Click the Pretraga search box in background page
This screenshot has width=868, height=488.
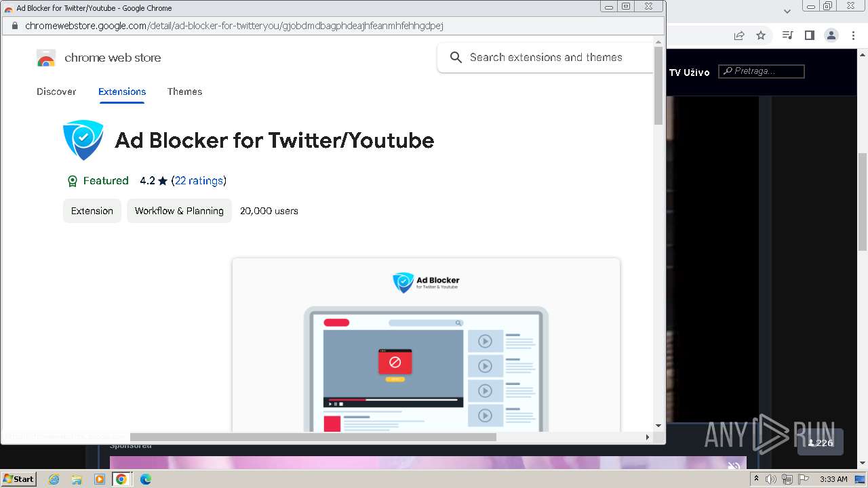pyautogui.click(x=762, y=71)
